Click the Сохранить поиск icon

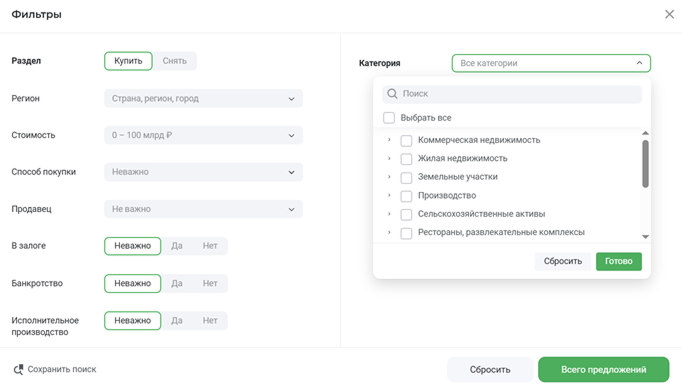(x=18, y=370)
